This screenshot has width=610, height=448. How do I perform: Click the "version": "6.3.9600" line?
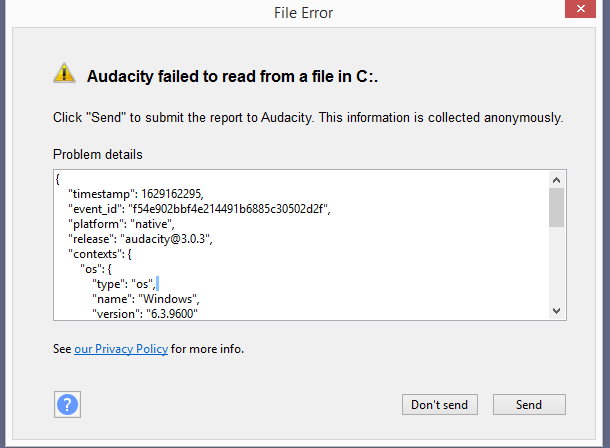click(x=145, y=314)
